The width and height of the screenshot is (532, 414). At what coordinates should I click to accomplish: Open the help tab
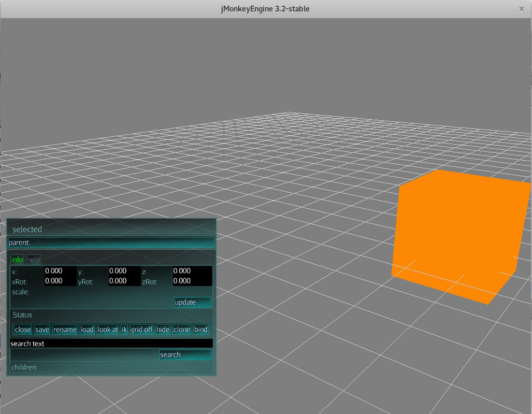[33, 260]
